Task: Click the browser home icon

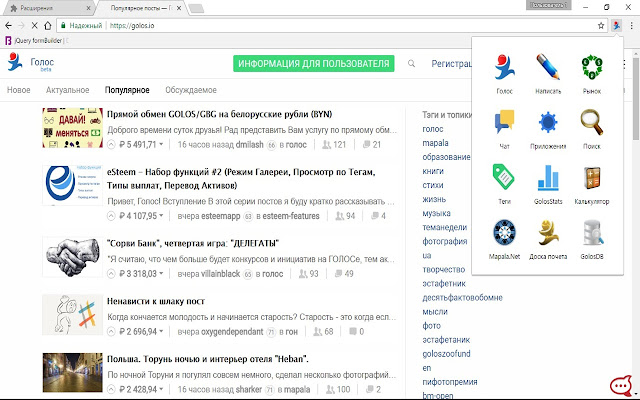Action: click(x=47, y=25)
